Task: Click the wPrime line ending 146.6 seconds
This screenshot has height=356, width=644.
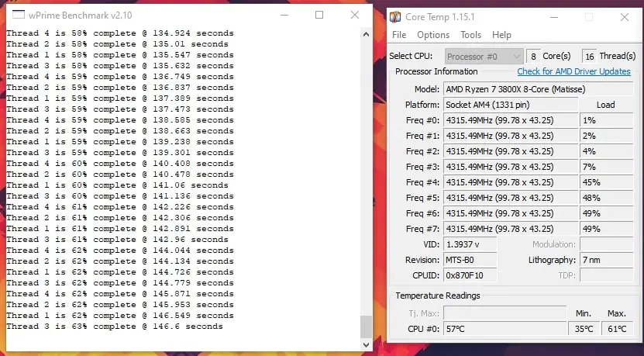Action: click(x=115, y=327)
